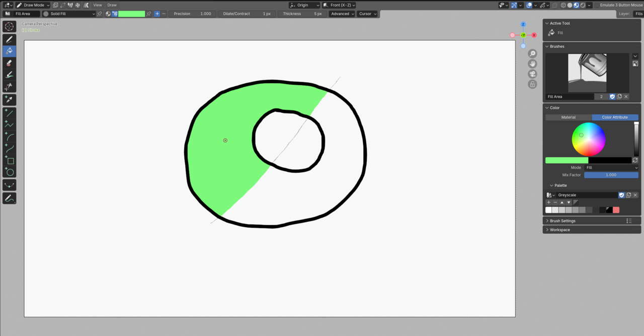Select the Circle tool
644x336 pixels.
[x=9, y=172]
